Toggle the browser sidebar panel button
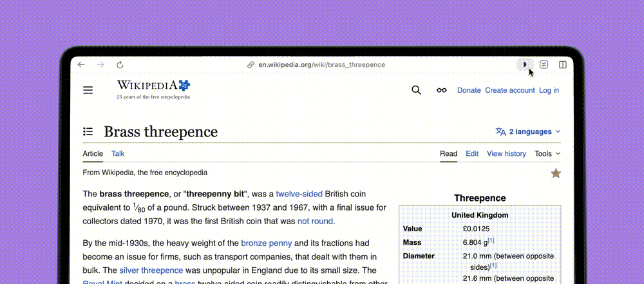 [563, 64]
